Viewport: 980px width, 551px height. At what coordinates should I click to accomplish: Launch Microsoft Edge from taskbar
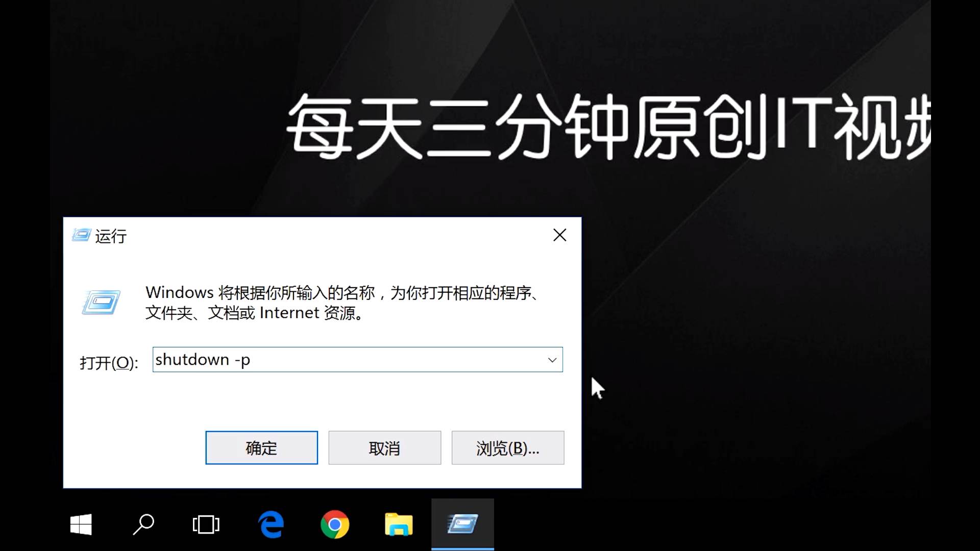click(271, 524)
